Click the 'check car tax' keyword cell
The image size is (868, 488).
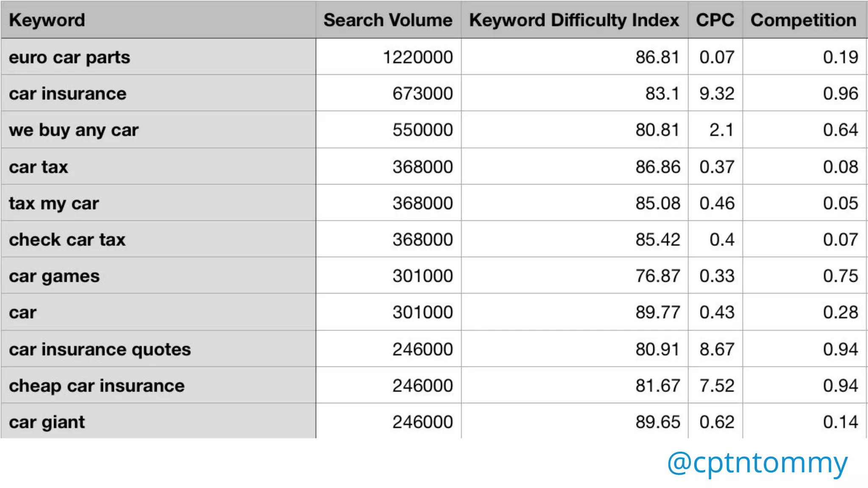point(67,240)
